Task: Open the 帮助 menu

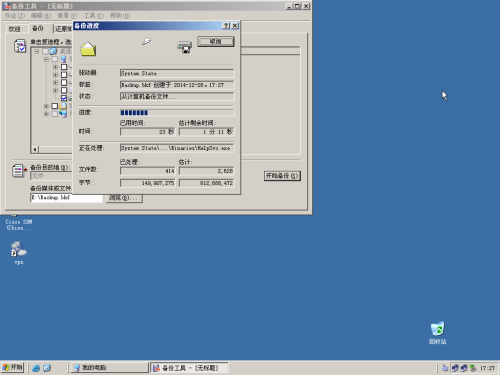Action: (120, 15)
